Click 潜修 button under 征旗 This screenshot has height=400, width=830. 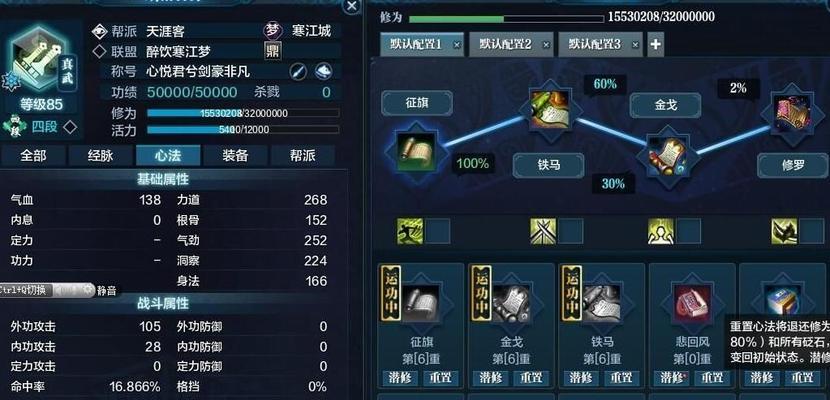tap(400, 378)
